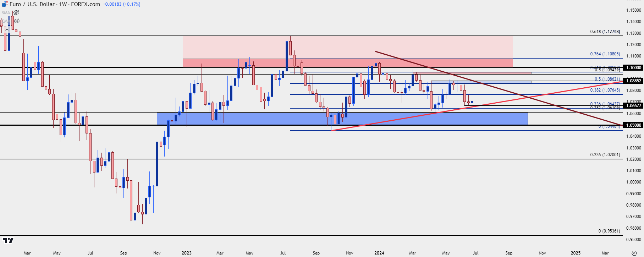644x257 pixels.
Task: Click the EUR/USD flag symbol icon
Action: click(4, 4)
